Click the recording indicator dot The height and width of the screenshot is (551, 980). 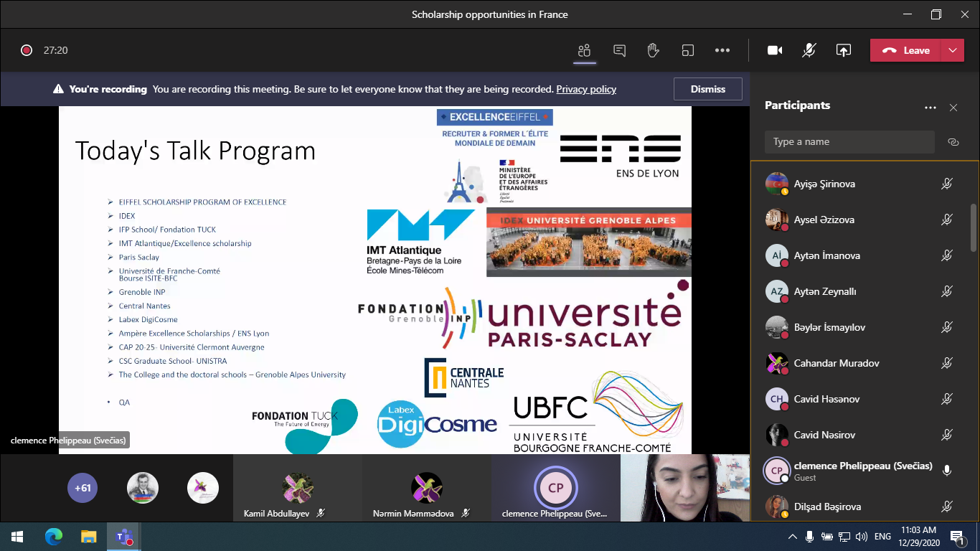[x=27, y=50]
